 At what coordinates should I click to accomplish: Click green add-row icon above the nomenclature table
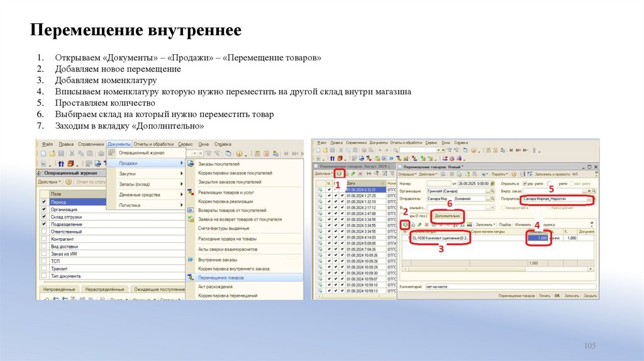click(x=406, y=225)
